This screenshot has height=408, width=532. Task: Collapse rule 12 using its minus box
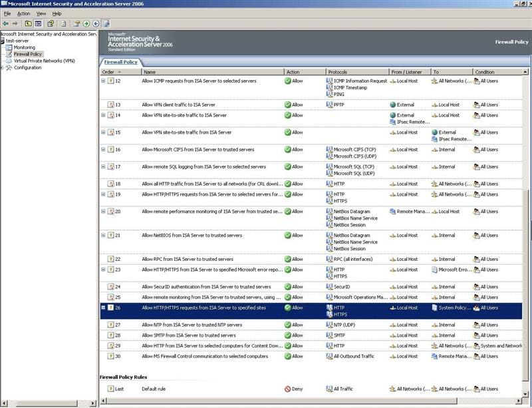(103, 81)
